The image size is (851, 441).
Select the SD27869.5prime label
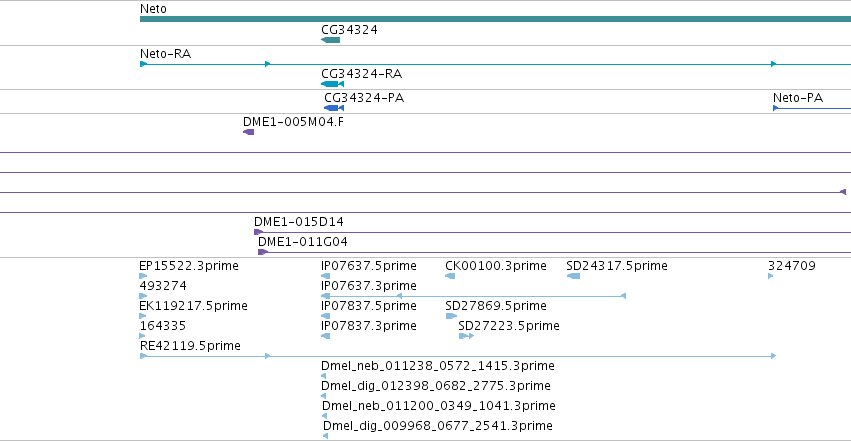(x=496, y=305)
